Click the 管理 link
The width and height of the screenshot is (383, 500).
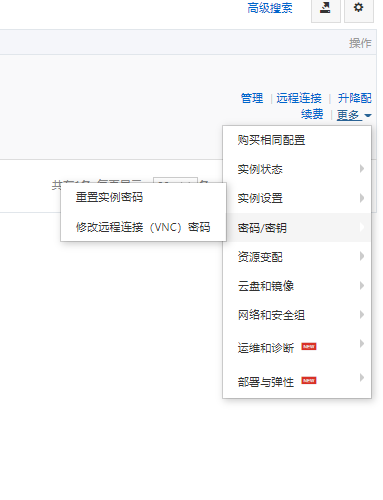click(x=252, y=98)
